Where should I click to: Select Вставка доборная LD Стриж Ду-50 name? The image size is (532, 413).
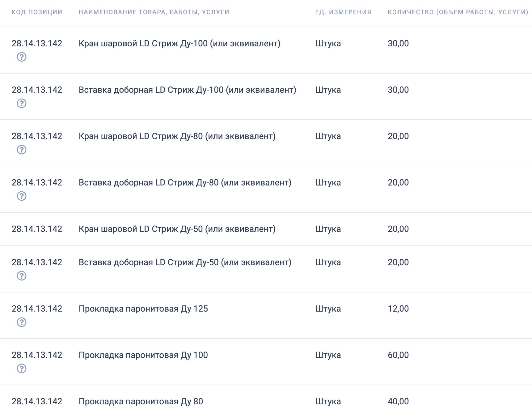tap(185, 262)
